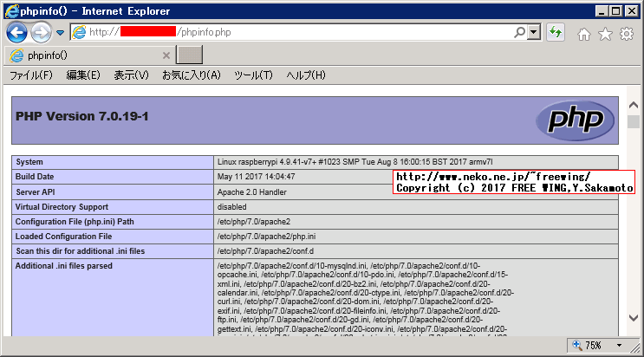Click the URL address input field
This screenshot has height=357, width=644.
[303, 32]
